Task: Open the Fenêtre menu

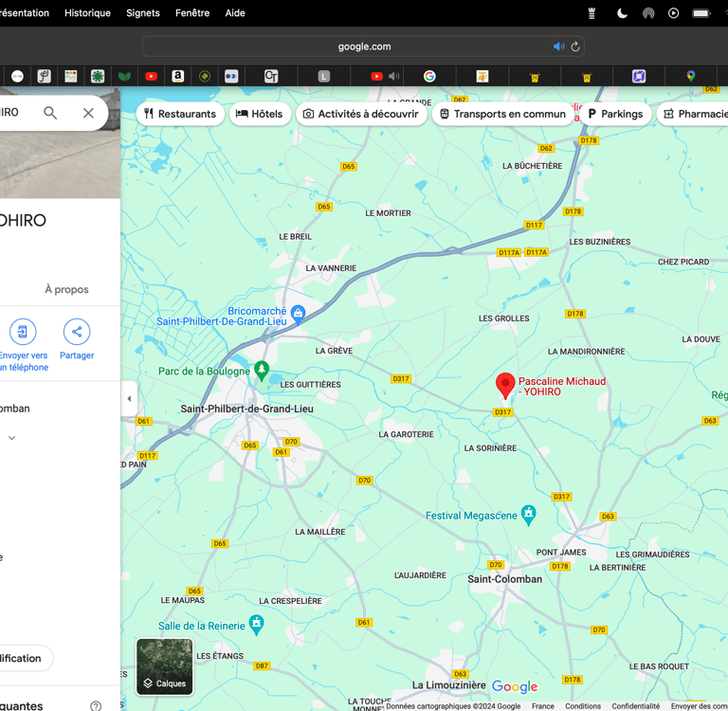Action: click(x=192, y=13)
